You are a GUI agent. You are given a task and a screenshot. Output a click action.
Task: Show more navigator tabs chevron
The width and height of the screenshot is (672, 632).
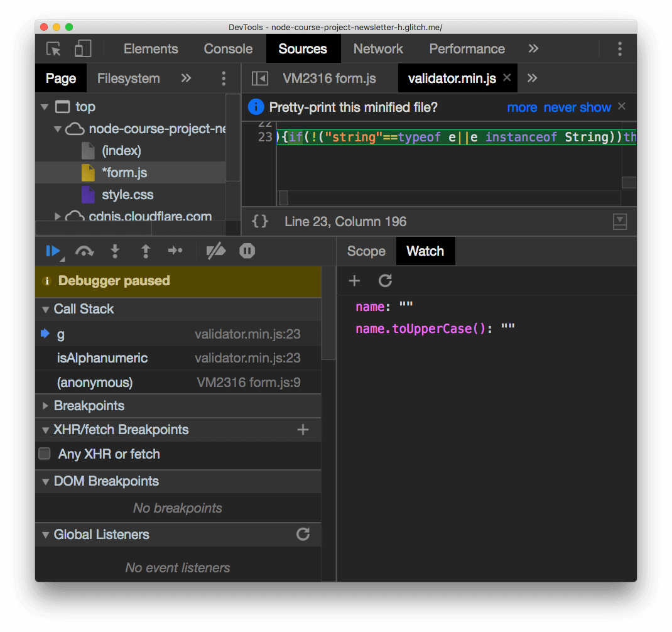[x=186, y=78]
